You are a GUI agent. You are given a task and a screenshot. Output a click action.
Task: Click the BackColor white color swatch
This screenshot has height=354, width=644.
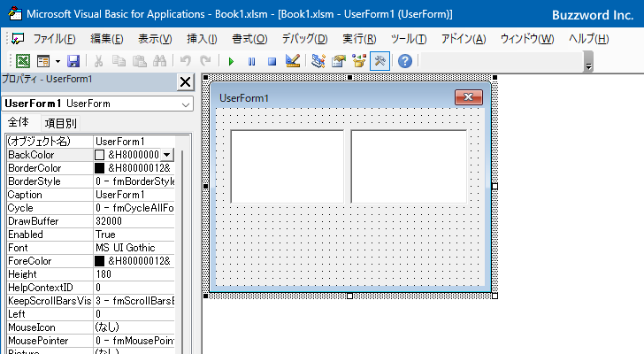pyautogui.click(x=99, y=155)
